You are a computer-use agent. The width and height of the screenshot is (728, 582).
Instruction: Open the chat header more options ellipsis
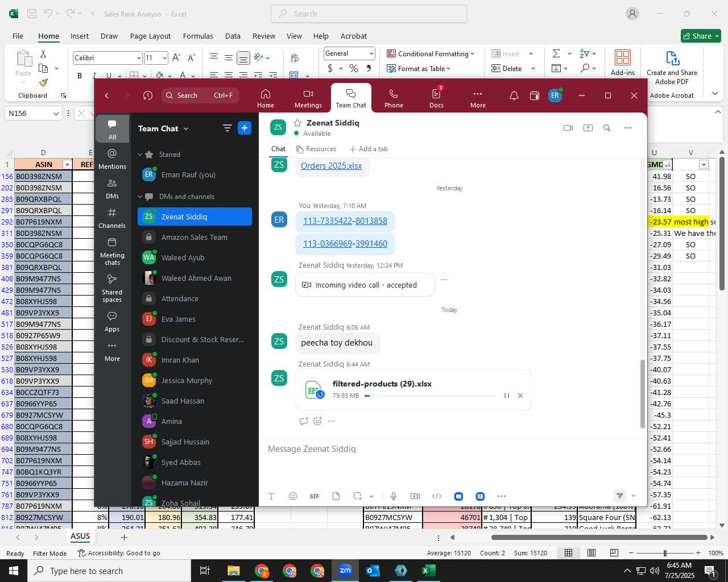tap(627, 128)
